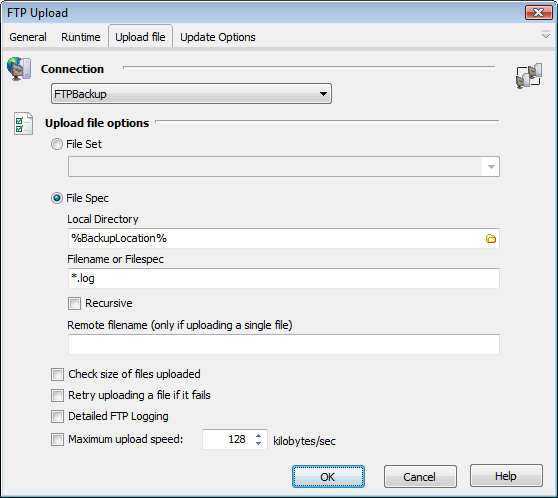Click the Help button
The height and width of the screenshot is (498, 558).
tap(506, 476)
